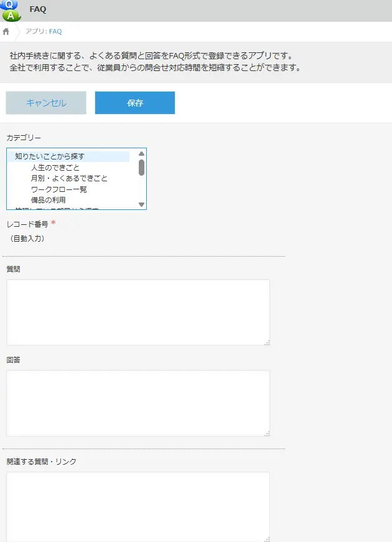
Task: Focus the 回答 text area
Action: coord(138,403)
